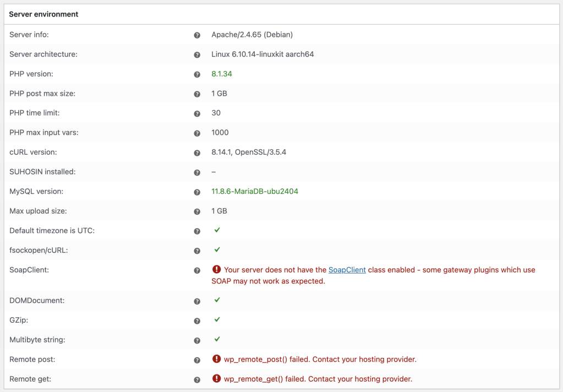Click the green checkmark for DOMDocument

pos(217,300)
